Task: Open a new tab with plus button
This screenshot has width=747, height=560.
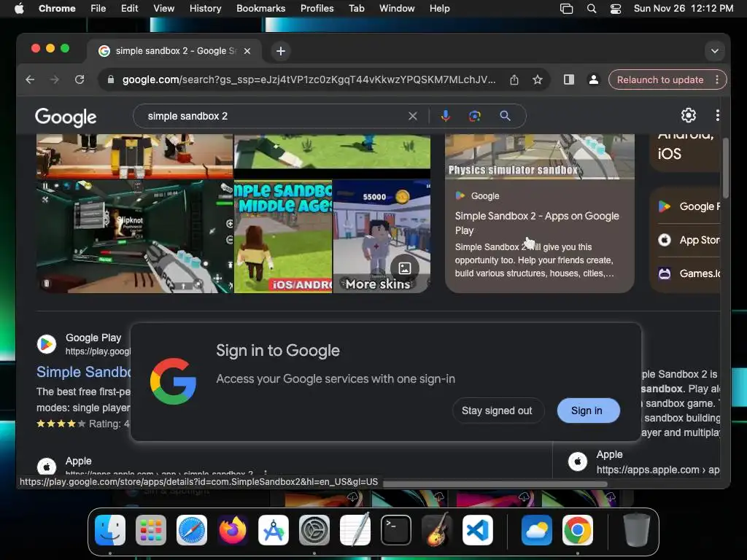Action: [281, 51]
